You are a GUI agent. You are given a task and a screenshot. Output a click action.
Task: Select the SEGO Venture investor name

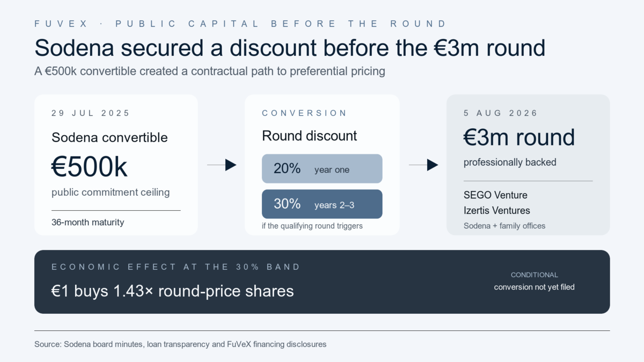495,195
